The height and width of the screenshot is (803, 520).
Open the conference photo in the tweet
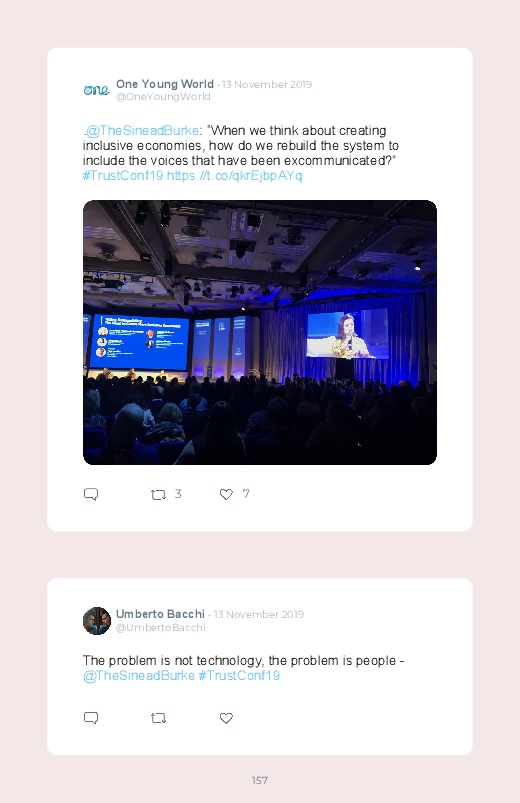click(260, 332)
